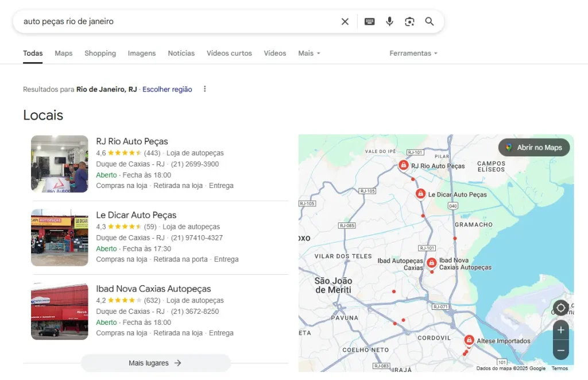Click the Escolher região link
588x380 pixels.
167,89
